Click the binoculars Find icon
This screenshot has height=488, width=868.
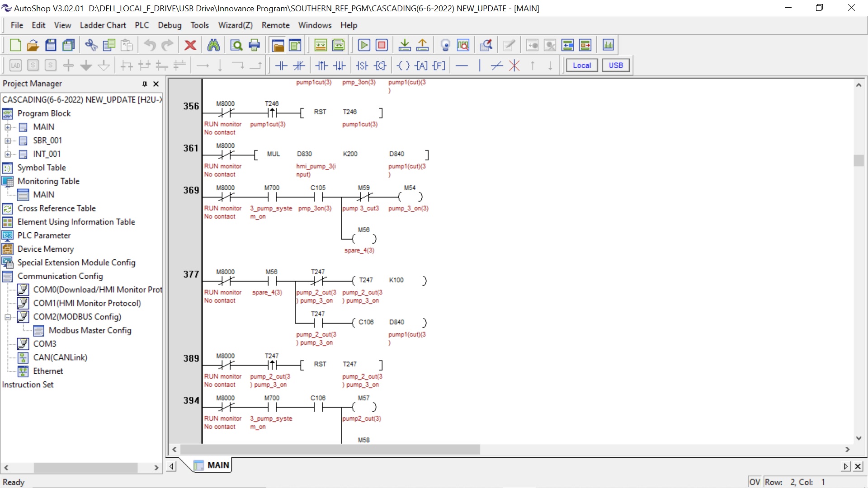pyautogui.click(x=213, y=45)
